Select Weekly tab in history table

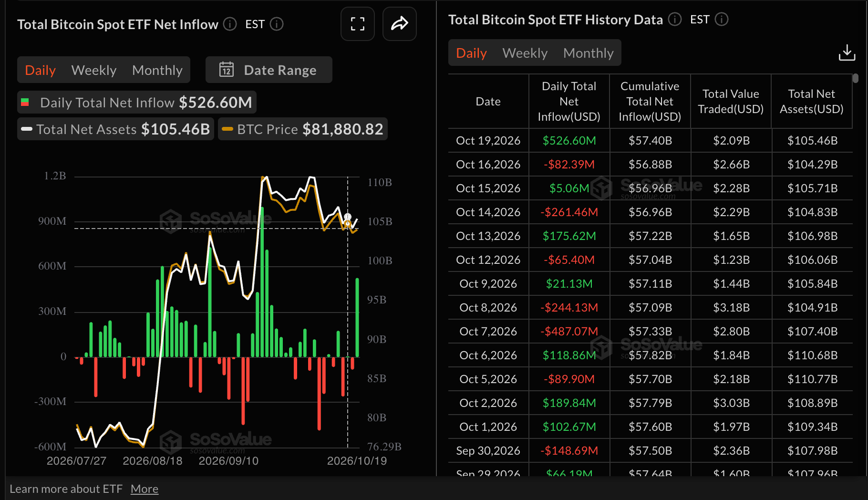[525, 53]
